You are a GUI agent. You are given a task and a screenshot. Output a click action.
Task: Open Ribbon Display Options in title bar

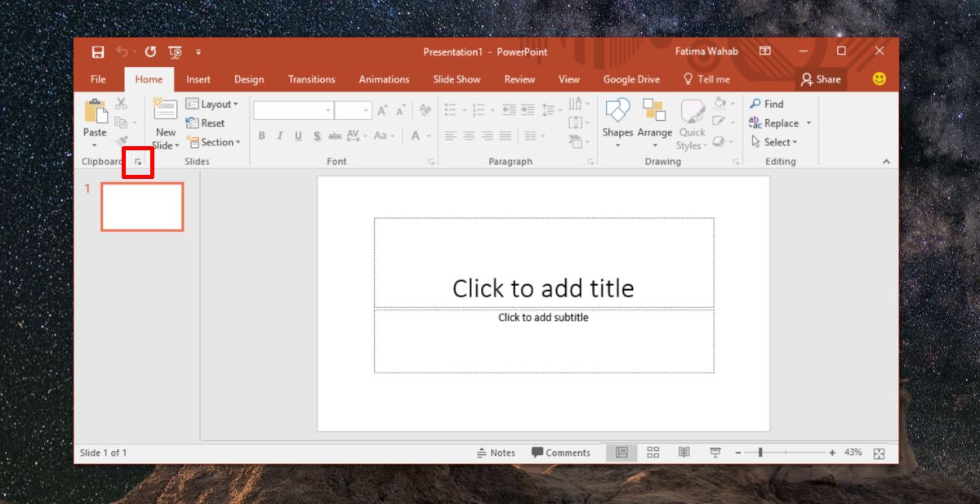coord(765,51)
